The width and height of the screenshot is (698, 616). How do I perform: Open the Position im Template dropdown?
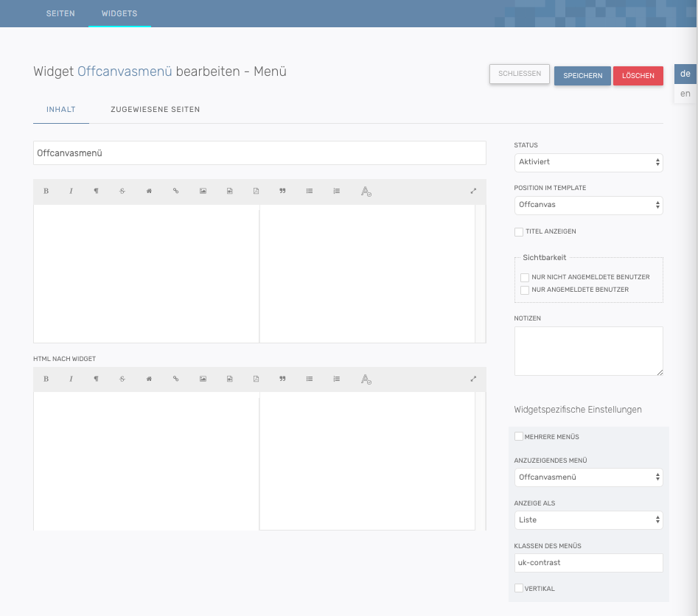(588, 205)
